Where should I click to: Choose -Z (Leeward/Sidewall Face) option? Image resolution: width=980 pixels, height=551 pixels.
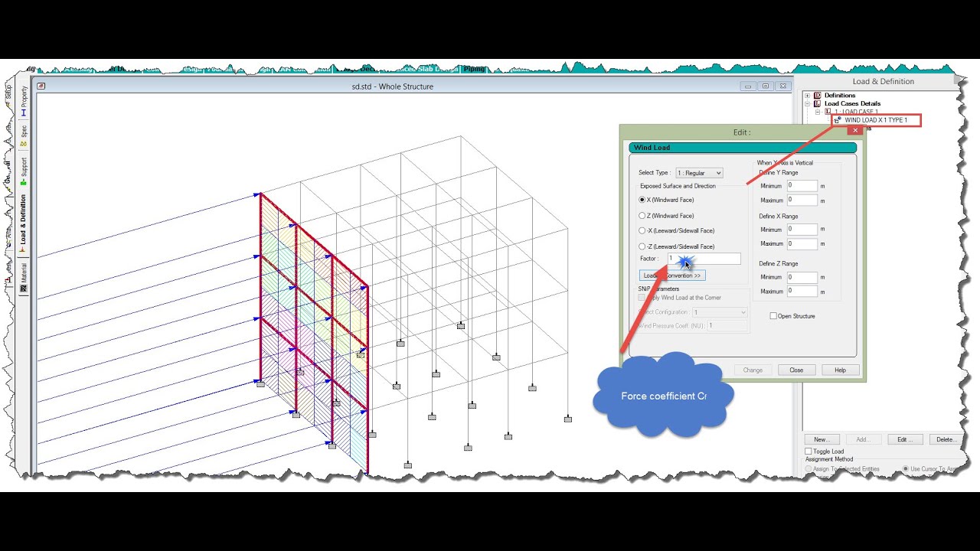coord(642,246)
